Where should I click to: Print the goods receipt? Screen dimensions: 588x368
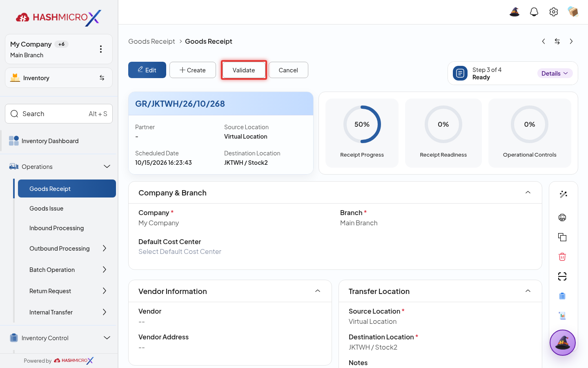(562, 218)
